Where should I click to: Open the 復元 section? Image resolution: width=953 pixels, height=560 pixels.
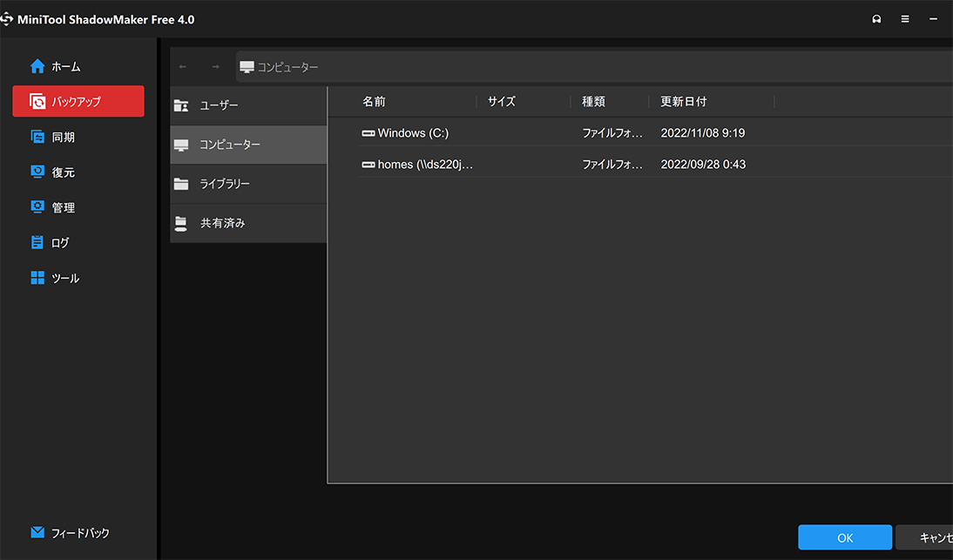click(78, 172)
